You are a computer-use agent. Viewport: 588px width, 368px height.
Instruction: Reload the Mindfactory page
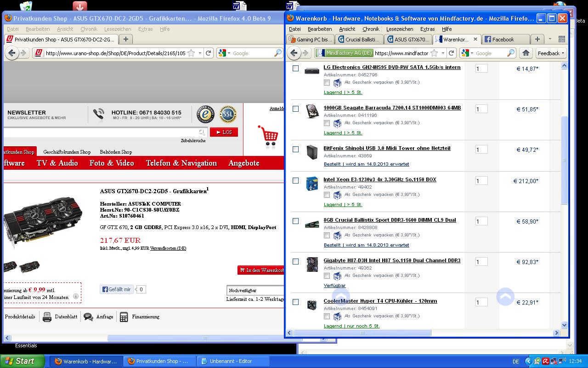tap(452, 53)
